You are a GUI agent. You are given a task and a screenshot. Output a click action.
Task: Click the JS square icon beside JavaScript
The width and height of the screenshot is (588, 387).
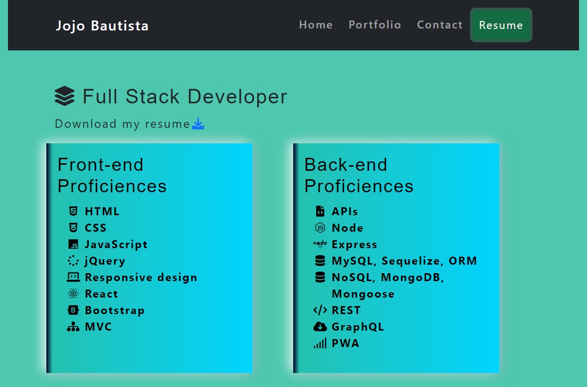tap(73, 244)
